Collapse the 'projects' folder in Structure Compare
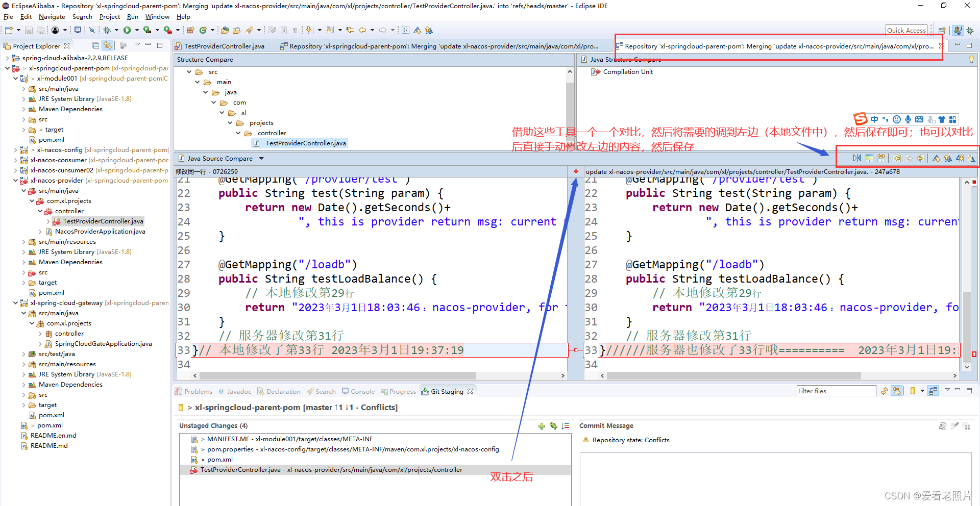The width and height of the screenshot is (980, 506). [230, 123]
